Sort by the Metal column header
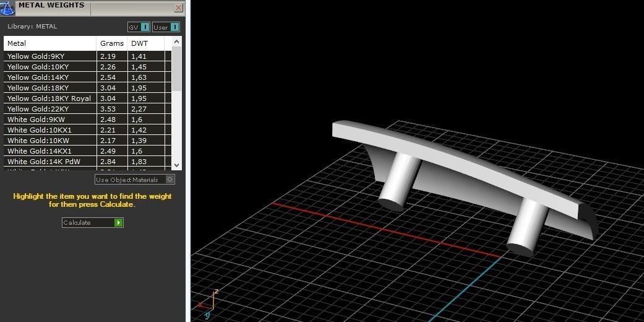Viewport: 644px width, 322px height. coord(50,43)
